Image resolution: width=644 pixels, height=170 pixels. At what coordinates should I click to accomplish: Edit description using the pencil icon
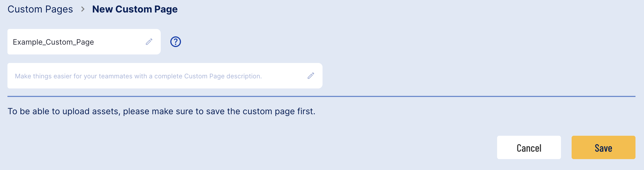(x=311, y=76)
